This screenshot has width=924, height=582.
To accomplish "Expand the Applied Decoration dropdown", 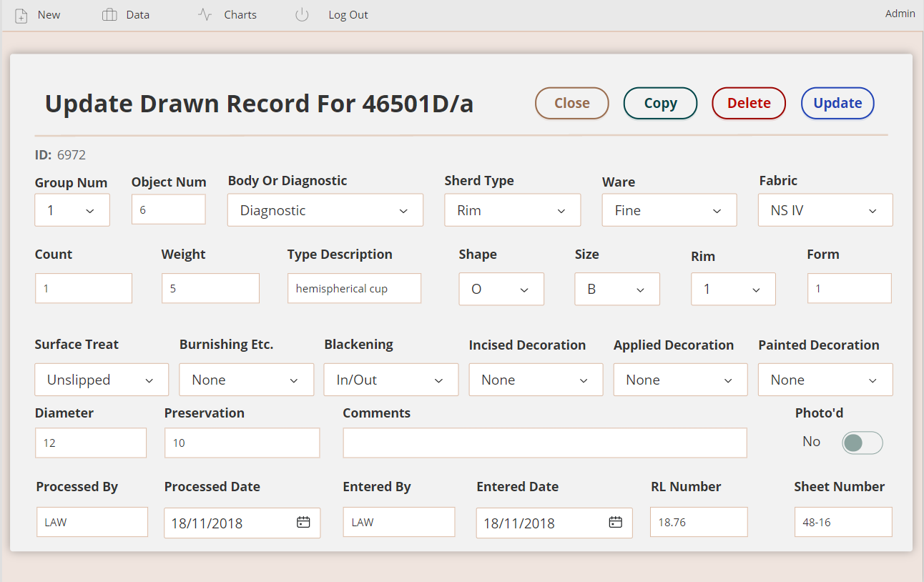I will [x=680, y=380].
